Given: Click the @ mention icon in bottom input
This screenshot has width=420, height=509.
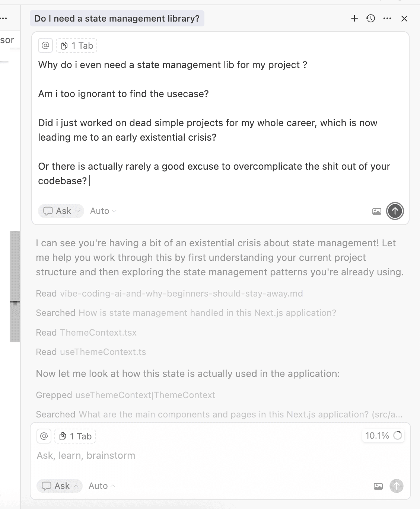Looking at the screenshot, I should pyautogui.click(x=44, y=436).
